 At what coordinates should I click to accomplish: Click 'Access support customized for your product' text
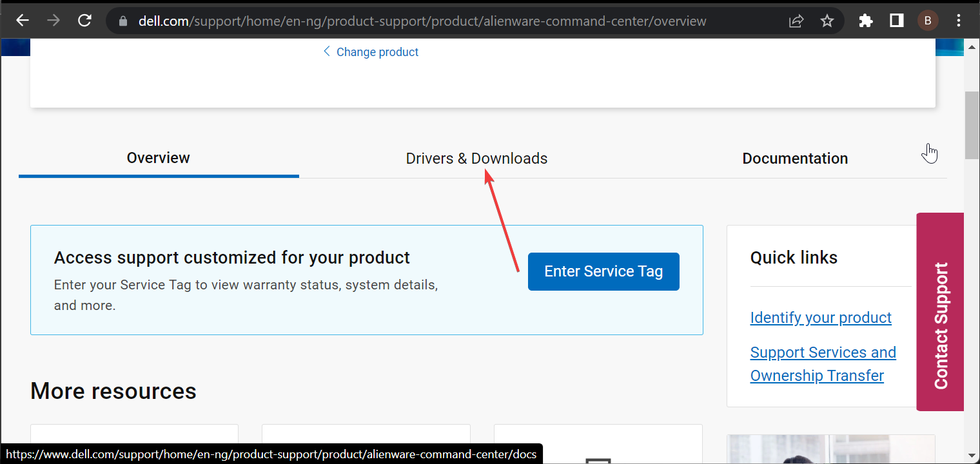232,258
